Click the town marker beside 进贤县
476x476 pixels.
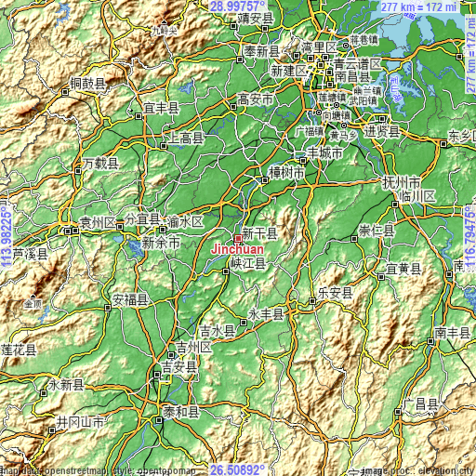(382, 119)
